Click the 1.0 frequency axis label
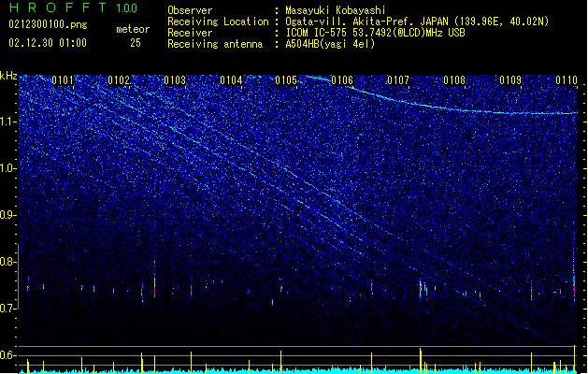 pos(7,168)
